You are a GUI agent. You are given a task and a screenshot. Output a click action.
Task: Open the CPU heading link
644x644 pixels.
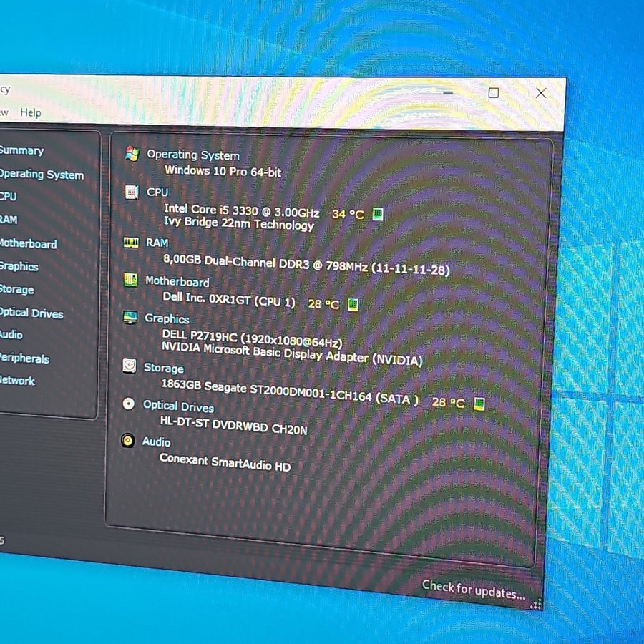point(157,192)
